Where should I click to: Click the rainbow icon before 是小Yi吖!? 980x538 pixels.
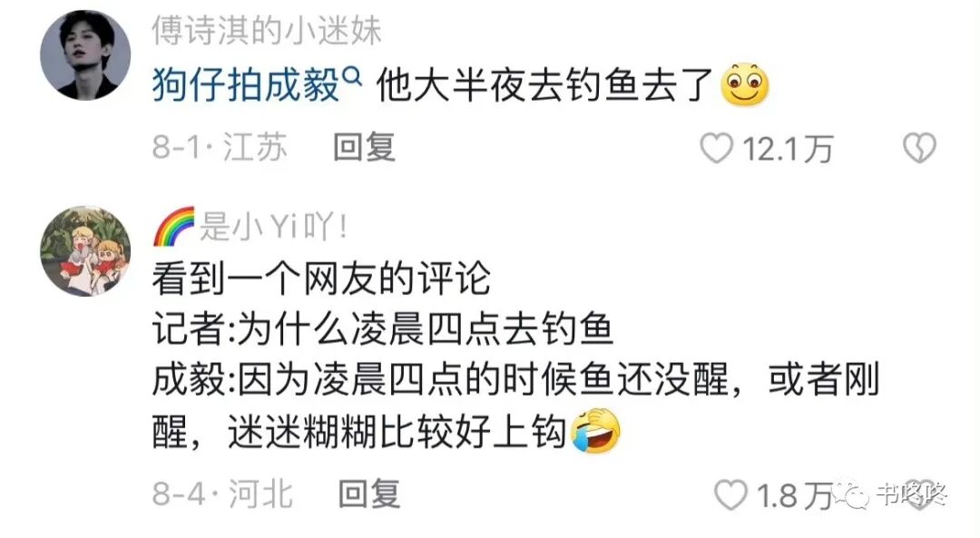174,226
